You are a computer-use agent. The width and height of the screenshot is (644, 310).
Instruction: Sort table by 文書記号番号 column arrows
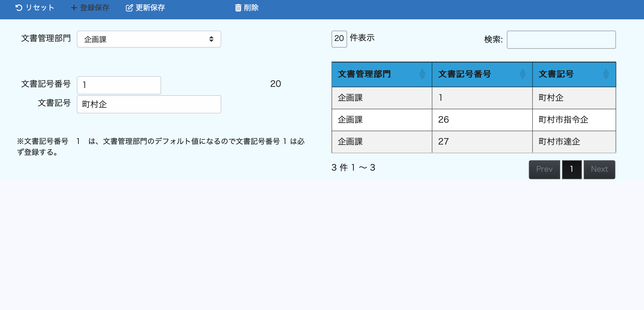pyautogui.click(x=522, y=74)
